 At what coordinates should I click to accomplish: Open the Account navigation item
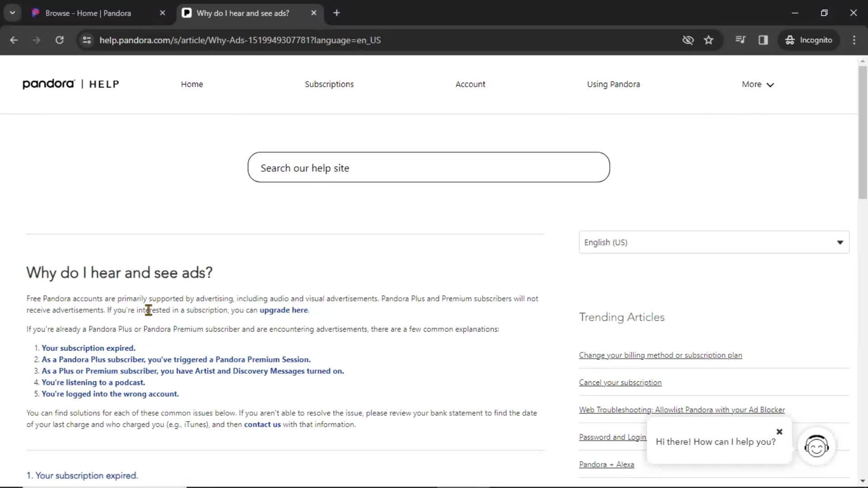point(470,84)
